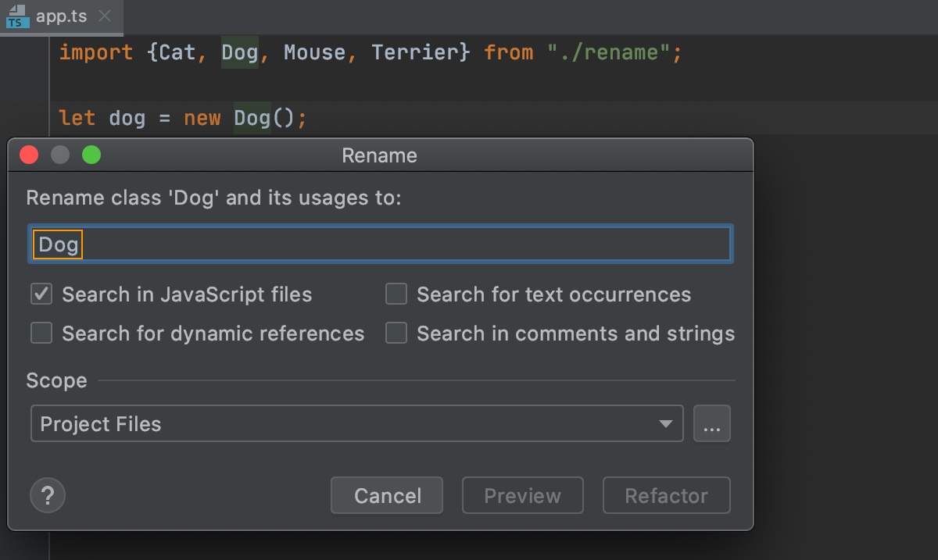The height and width of the screenshot is (560, 938).
Task: Close the app.ts editor tab
Action: pyautogui.click(x=106, y=16)
